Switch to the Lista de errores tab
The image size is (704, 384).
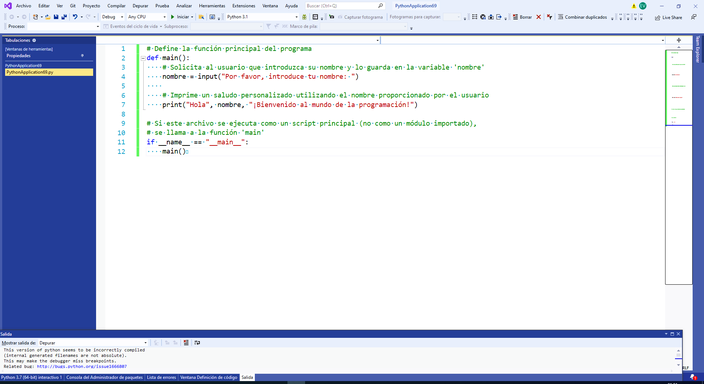161,378
